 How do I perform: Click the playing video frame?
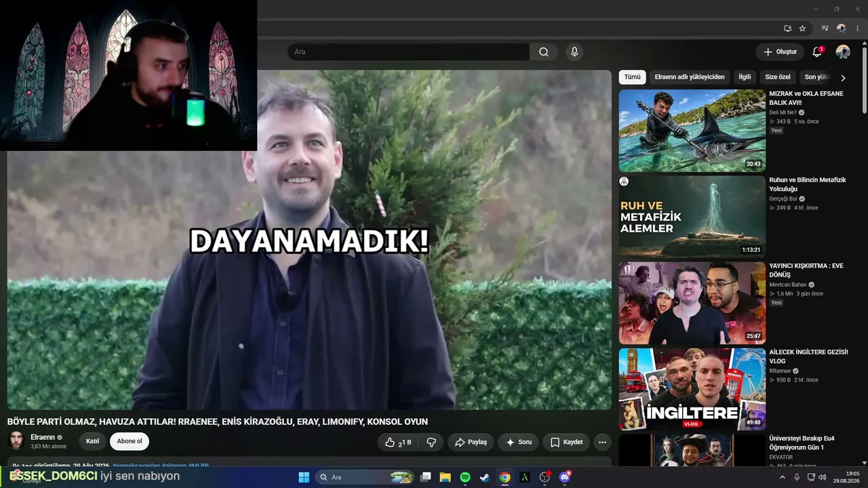click(309, 240)
